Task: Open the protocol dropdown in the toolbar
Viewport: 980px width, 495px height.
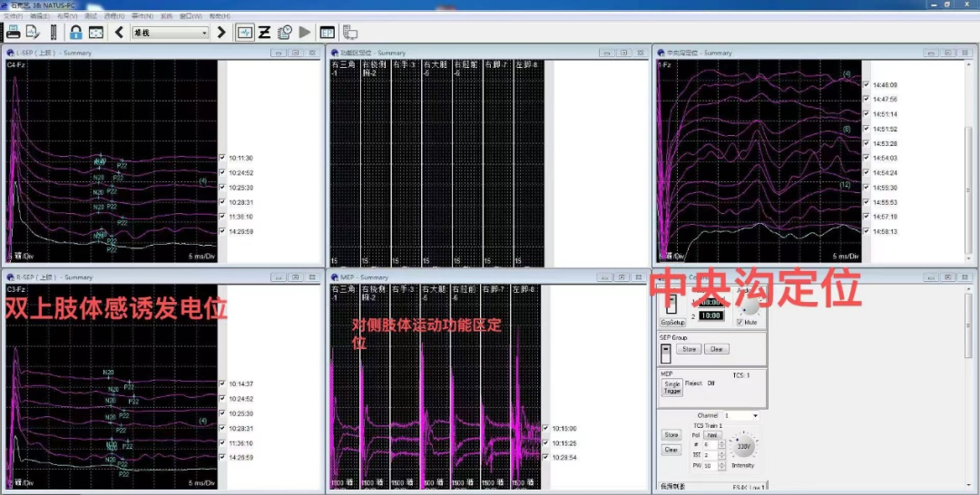Action: point(203,33)
